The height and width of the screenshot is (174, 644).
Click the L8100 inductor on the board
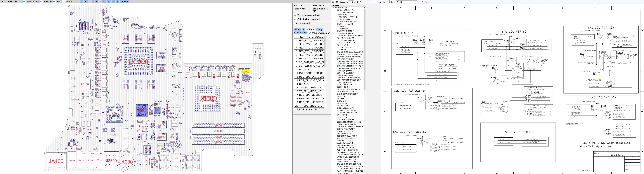(85, 84)
